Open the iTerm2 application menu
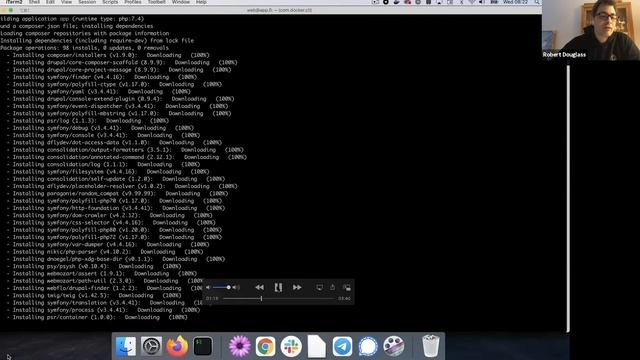The height and width of the screenshot is (360, 640). pyautogui.click(x=14, y=2)
